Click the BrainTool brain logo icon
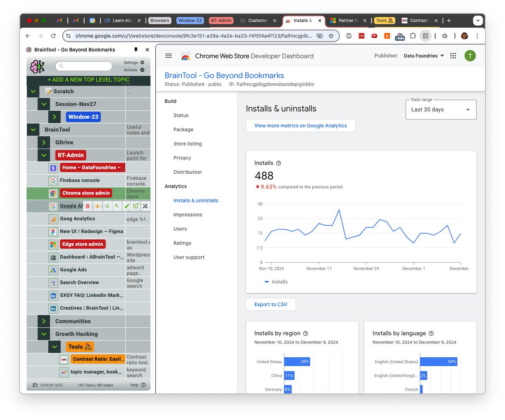The image size is (505, 420). click(x=37, y=66)
